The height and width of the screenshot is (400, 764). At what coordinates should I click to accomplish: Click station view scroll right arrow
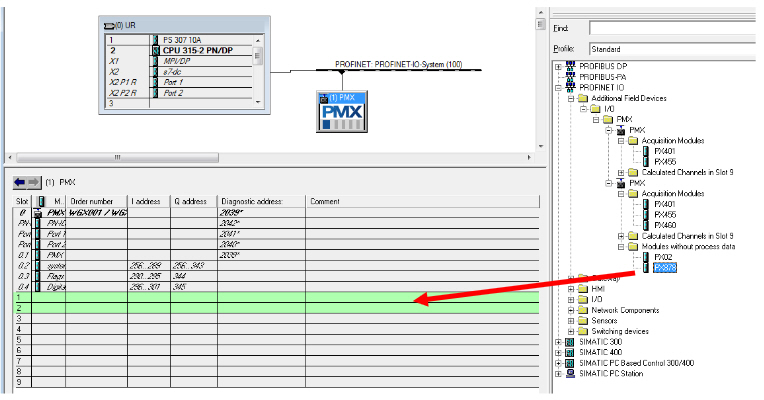point(529,157)
